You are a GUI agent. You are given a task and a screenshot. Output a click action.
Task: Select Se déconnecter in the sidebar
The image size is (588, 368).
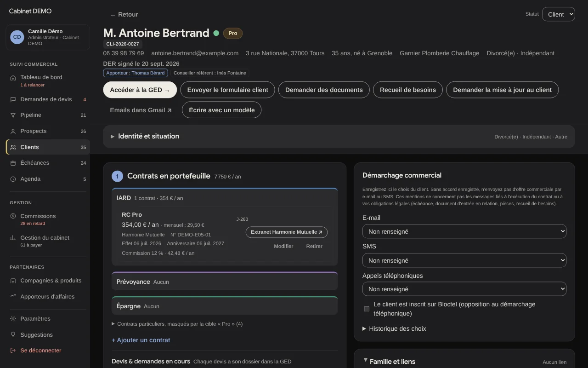[48, 351]
